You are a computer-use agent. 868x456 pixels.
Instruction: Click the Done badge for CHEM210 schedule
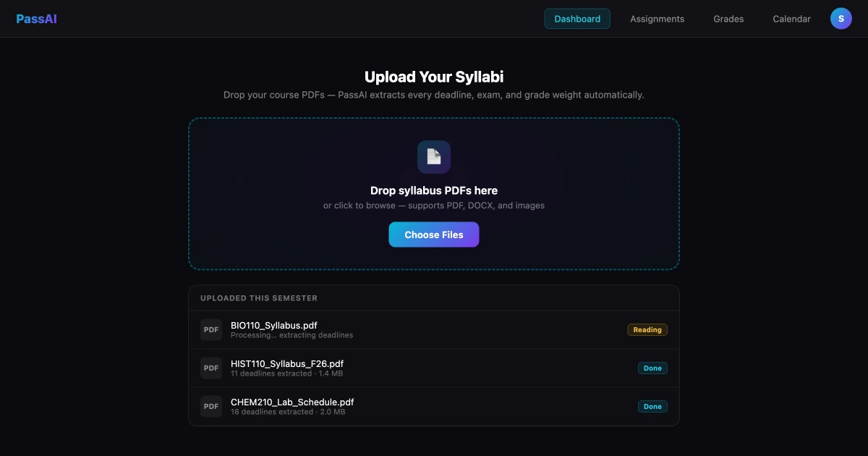[x=652, y=406]
